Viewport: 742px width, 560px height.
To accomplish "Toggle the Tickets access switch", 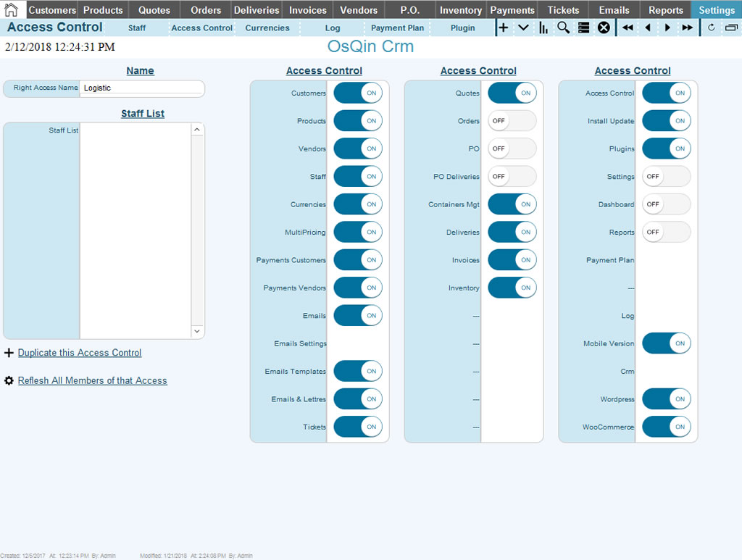I will click(x=358, y=427).
